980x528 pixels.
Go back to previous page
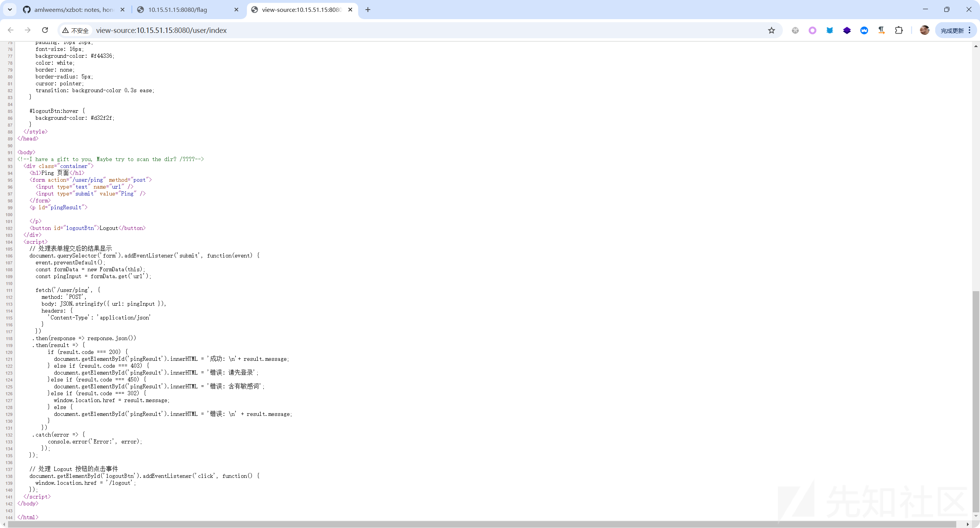tap(11, 30)
